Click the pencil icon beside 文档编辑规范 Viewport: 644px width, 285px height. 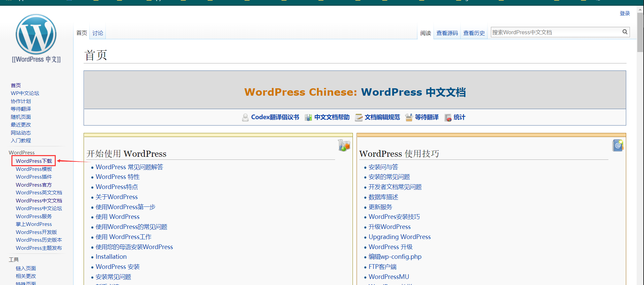pyautogui.click(x=359, y=117)
